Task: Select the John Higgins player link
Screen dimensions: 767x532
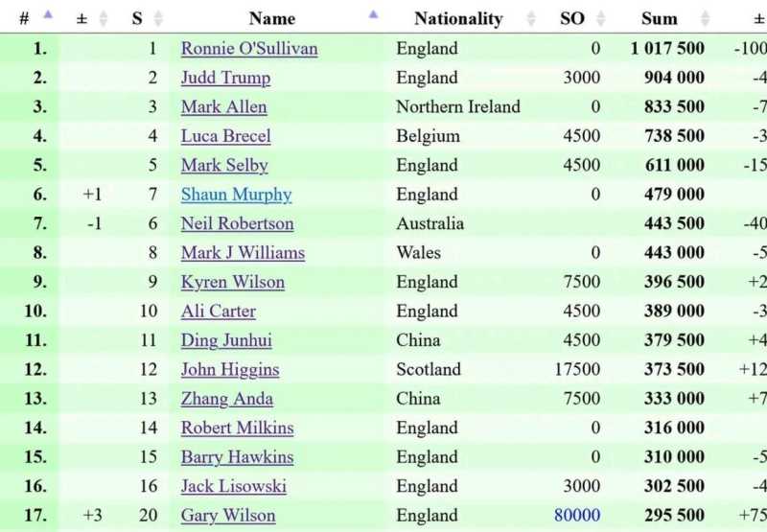Action: [230, 369]
